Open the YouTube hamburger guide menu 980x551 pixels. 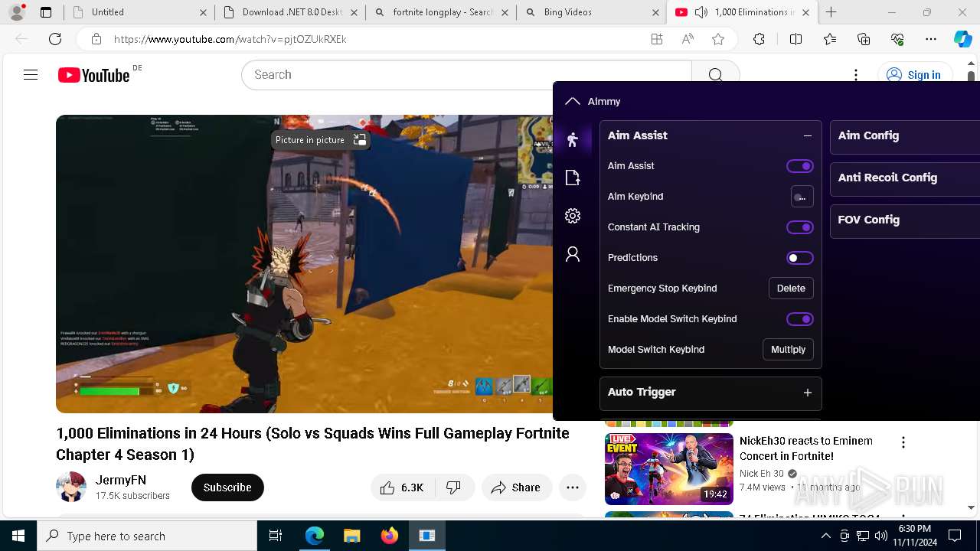(x=31, y=75)
